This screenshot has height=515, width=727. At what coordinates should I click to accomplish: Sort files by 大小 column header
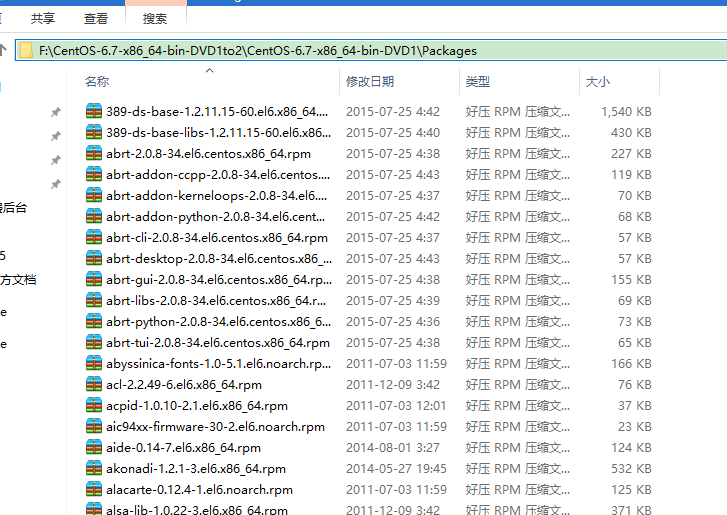[x=597, y=82]
